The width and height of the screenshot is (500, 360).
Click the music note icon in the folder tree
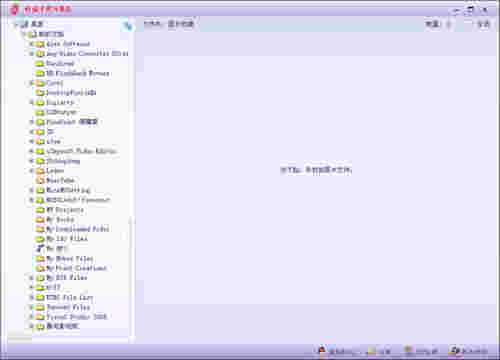(40, 248)
